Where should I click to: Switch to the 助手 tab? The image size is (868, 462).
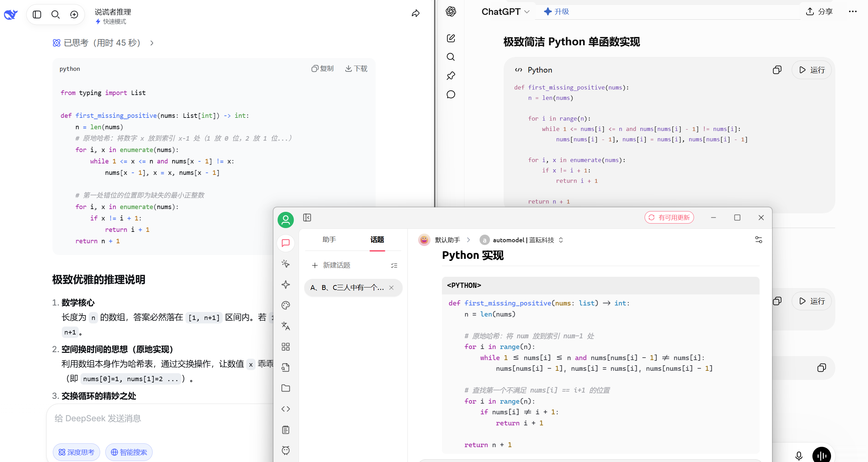tap(329, 239)
